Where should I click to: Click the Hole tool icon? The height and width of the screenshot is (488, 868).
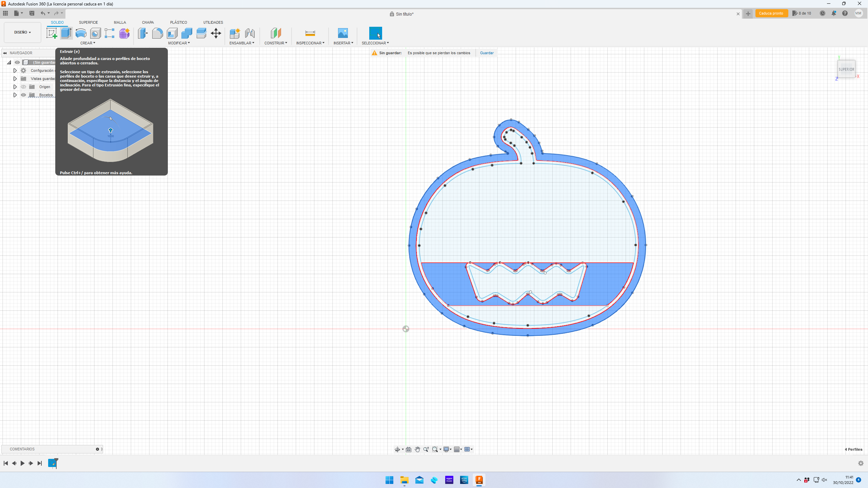(x=96, y=33)
